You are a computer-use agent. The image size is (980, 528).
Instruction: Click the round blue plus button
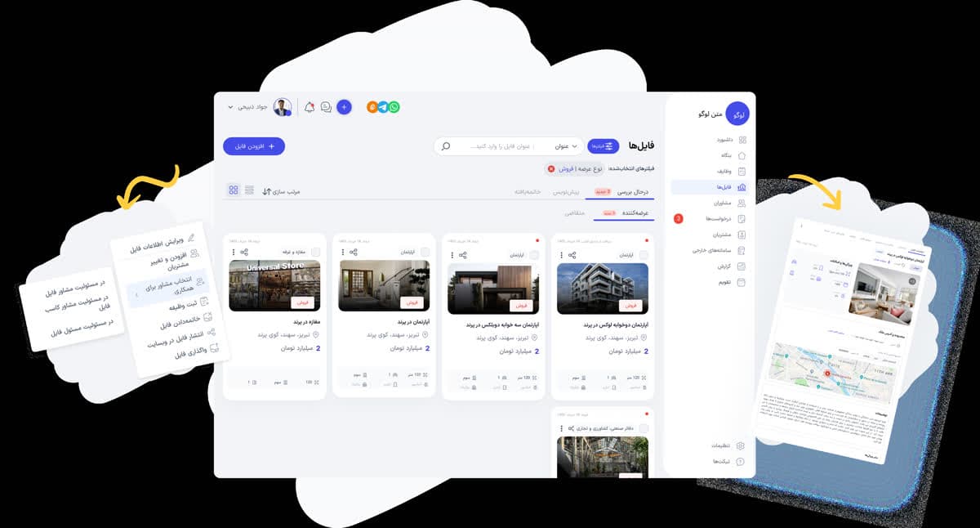(344, 107)
